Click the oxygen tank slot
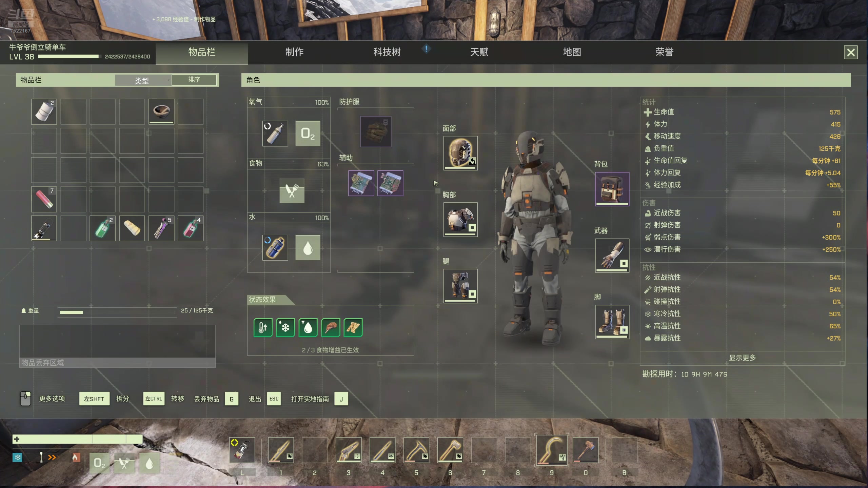Viewport: 868px width, 488px height. pyautogui.click(x=275, y=134)
